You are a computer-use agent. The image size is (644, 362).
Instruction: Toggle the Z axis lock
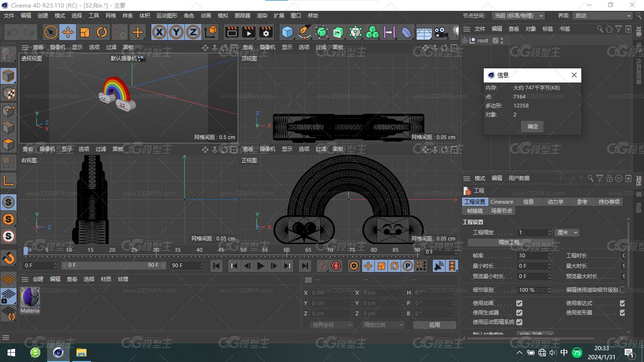pyautogui.click(x=193, y=32)
